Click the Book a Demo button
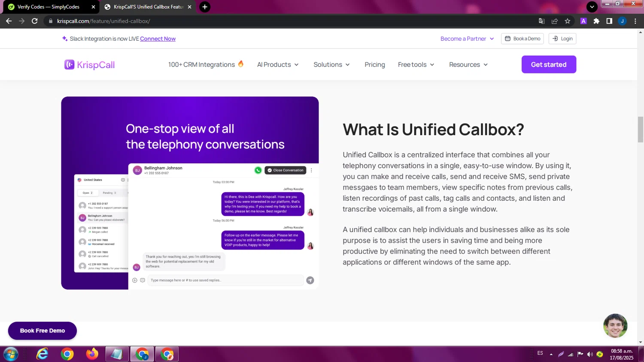644x362 pixels. click(522, 39)
